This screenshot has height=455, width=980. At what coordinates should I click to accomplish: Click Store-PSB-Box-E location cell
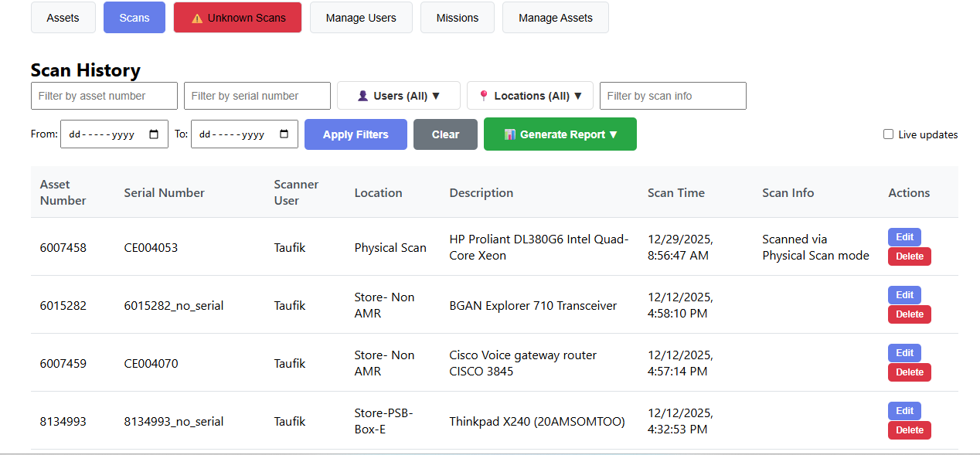point(384,421)
